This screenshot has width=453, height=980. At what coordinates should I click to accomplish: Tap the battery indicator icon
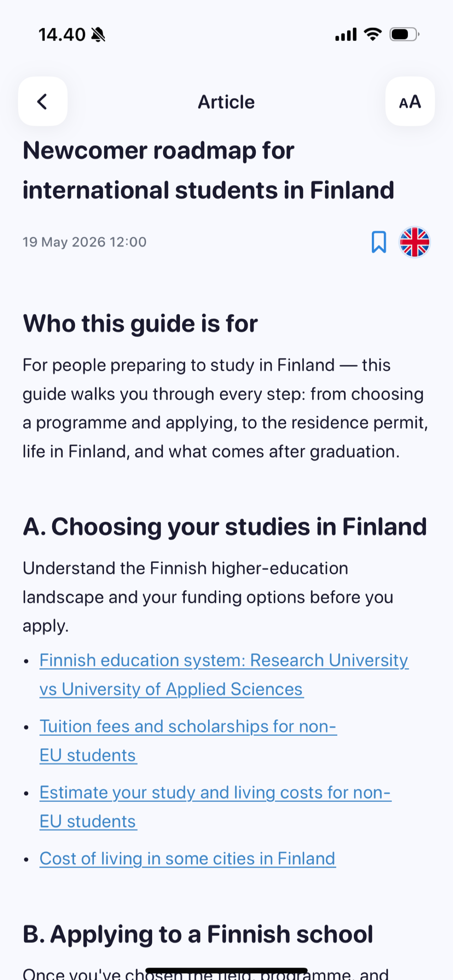404,34
